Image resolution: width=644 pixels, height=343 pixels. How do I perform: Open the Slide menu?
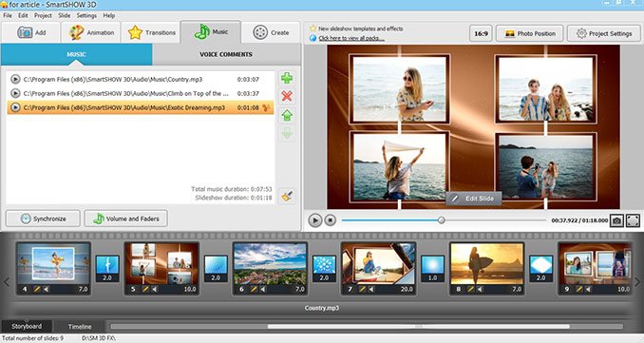tap(64, 15)
